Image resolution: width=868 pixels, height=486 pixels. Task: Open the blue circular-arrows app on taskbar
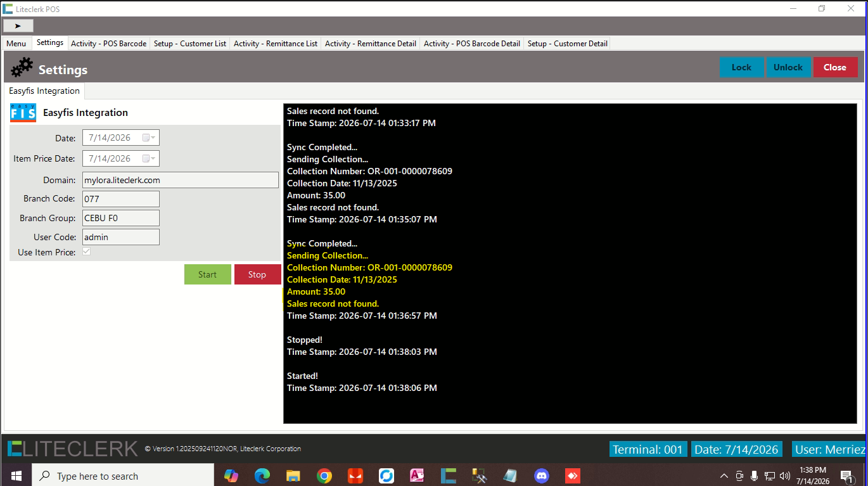pyautogui.click(x=386, y=475)
